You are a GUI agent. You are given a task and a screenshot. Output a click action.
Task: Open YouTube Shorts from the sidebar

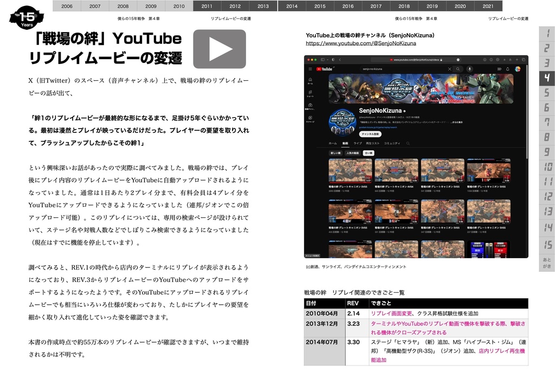pos(310,92)
